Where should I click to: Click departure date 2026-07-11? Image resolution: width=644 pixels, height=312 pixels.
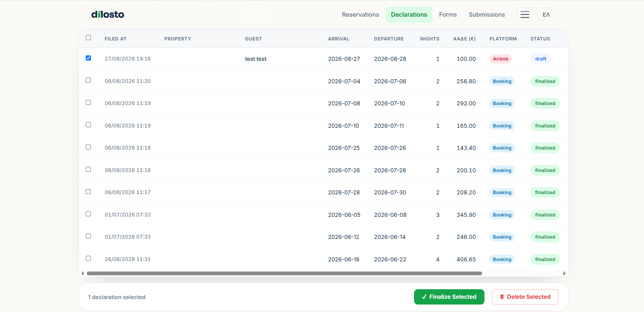click(x=389, y=126)
